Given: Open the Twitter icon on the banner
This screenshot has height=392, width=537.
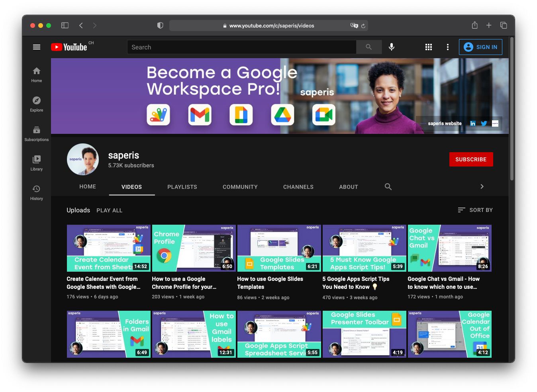Looking at the screenshot, I should (484, 123).
